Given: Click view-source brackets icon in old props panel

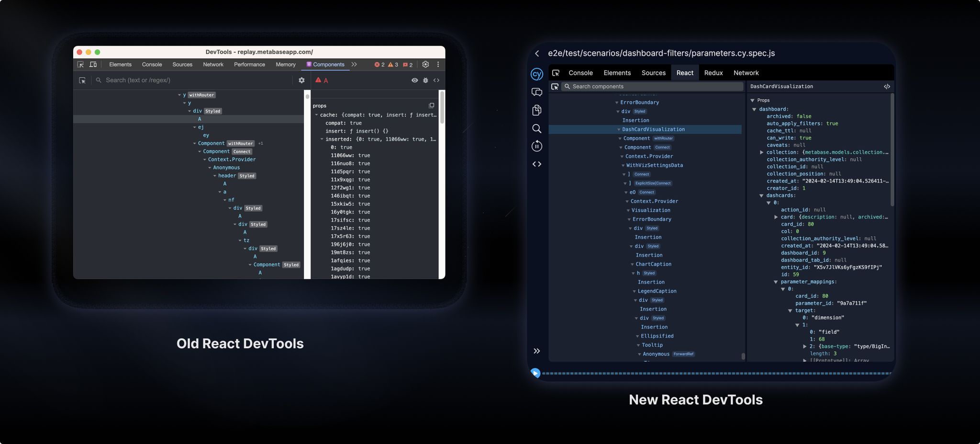Looking at the screenshot, I should click(436, 80).
